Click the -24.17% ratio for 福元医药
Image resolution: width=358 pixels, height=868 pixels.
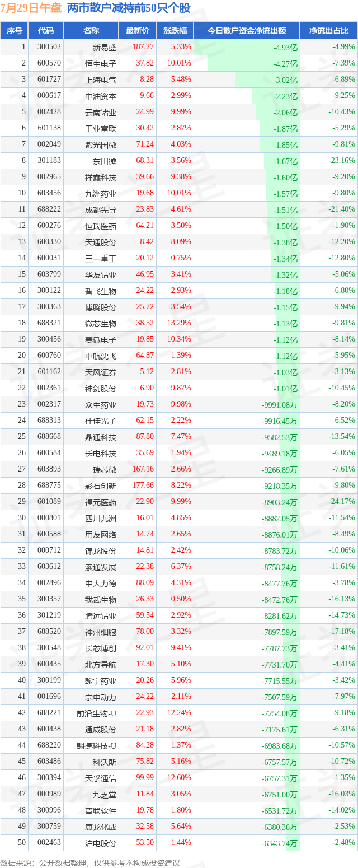342,502
